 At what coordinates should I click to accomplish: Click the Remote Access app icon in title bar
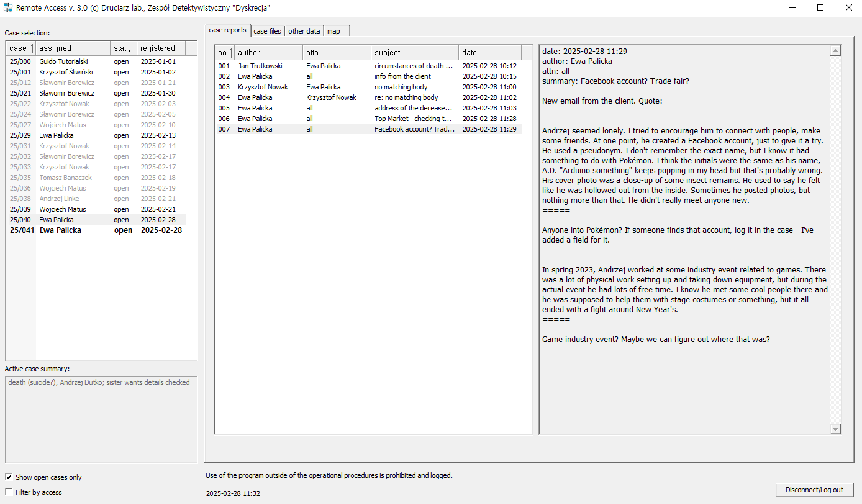(9, 8)
